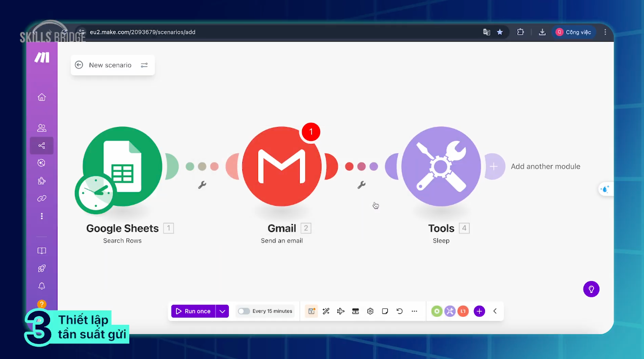Click the Tools Sleep module icon
Viewport: 644px width, 359px height.
441,166
